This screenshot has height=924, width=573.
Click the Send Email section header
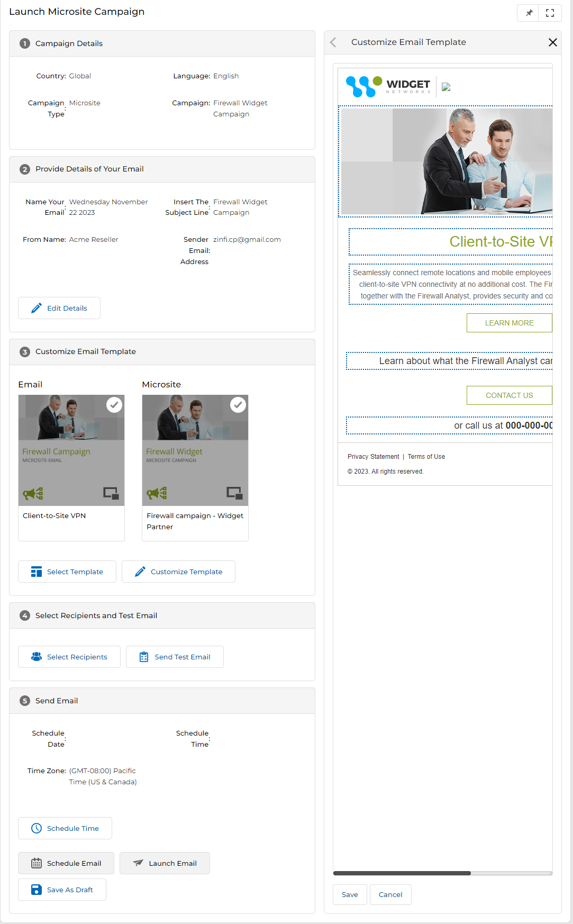162,701
